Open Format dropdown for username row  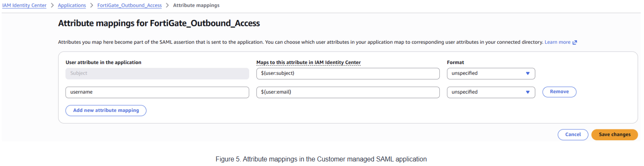[x=491, y=92]
